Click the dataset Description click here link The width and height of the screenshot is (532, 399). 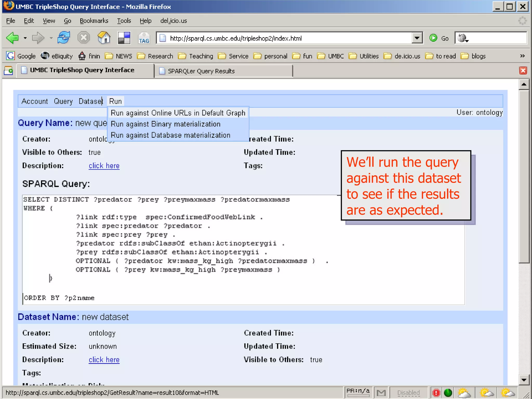[x=104, y=360]
